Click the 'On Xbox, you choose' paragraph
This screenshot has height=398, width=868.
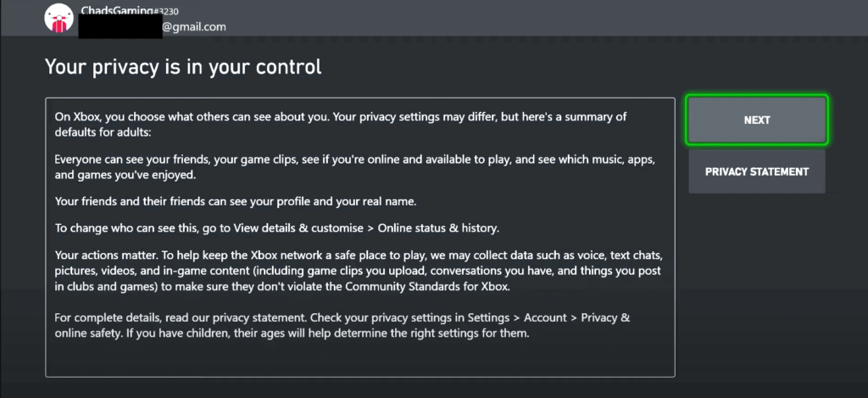point(341,125)
